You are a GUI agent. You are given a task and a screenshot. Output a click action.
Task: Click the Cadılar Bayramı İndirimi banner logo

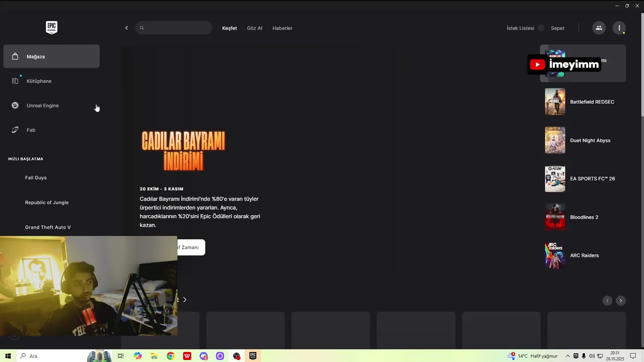click(x=184, y=151)
